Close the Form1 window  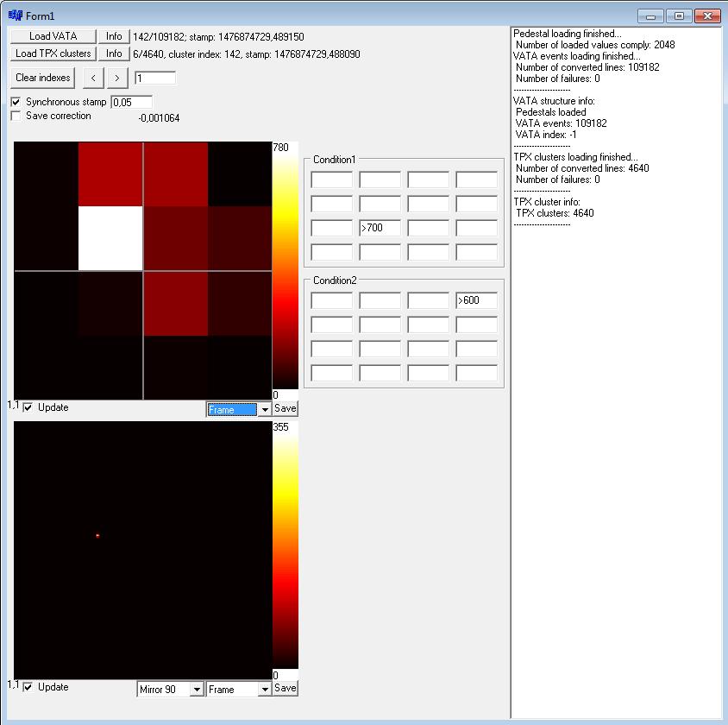coord(707,16)
